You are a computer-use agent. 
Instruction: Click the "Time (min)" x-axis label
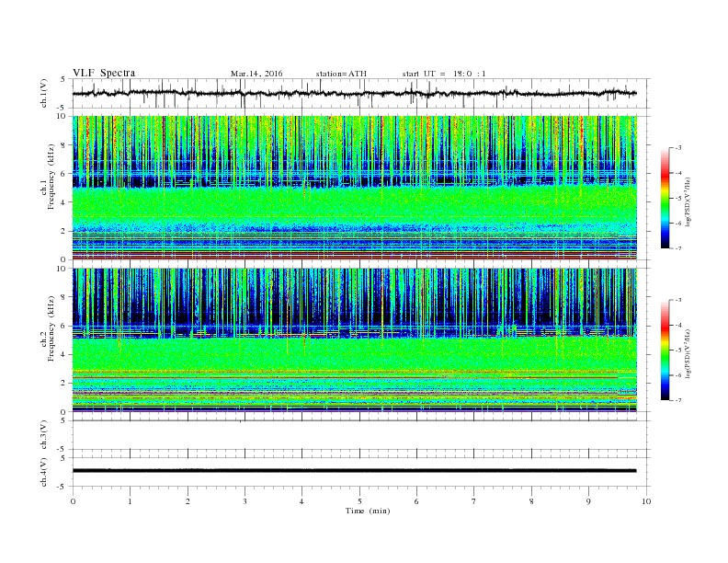(x=368, y=511)
